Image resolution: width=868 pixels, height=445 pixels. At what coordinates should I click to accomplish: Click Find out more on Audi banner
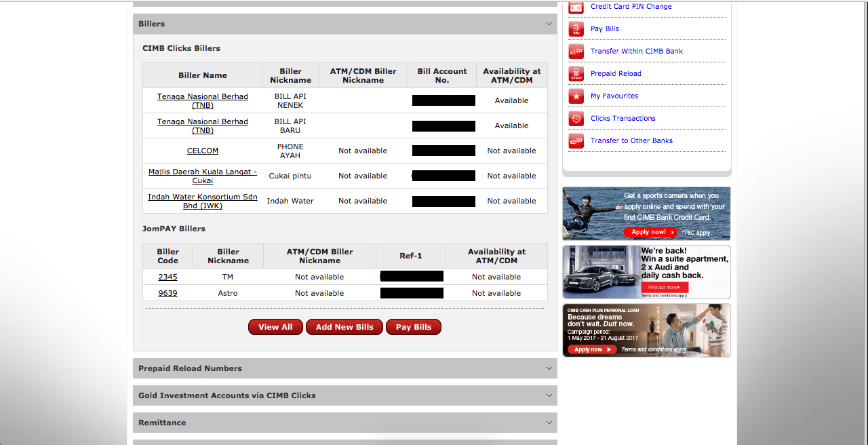[665, 288]
